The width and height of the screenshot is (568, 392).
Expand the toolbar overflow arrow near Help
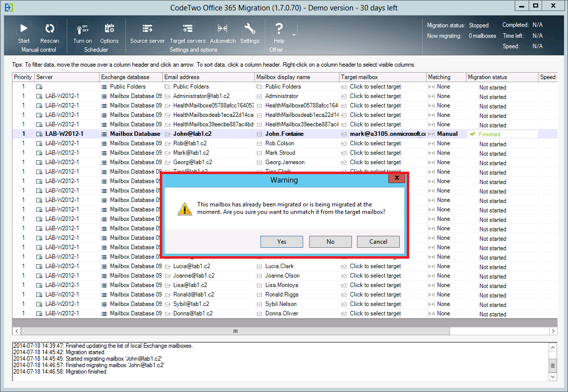point(294,35)
